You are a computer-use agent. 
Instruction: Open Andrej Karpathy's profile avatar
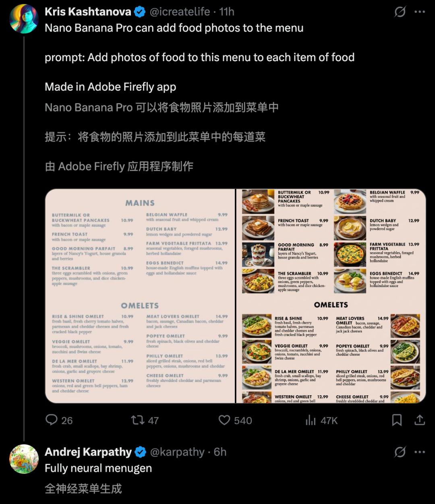[24, 459]
